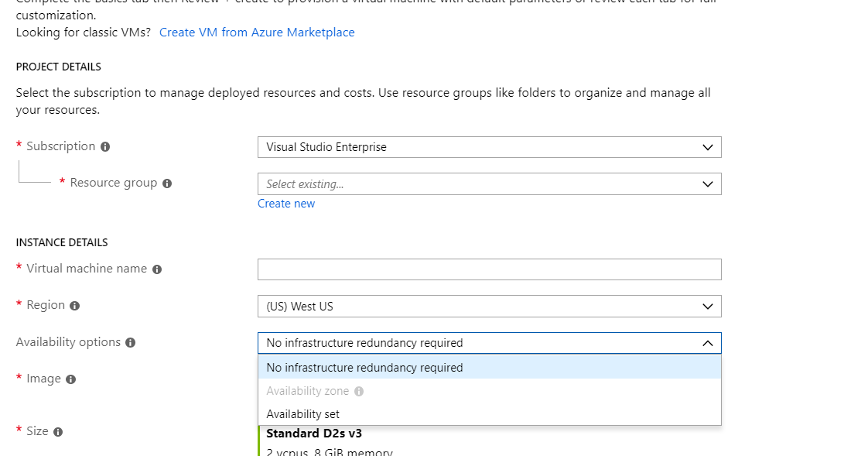Click the Availability options field text
The width and height of the screenshot is (868, 456).
(364, 343)
